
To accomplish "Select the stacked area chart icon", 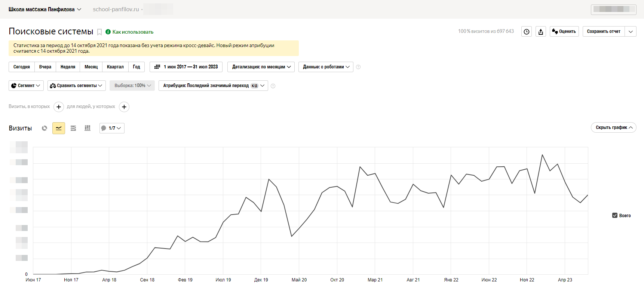I will click(x=73, y=128).
